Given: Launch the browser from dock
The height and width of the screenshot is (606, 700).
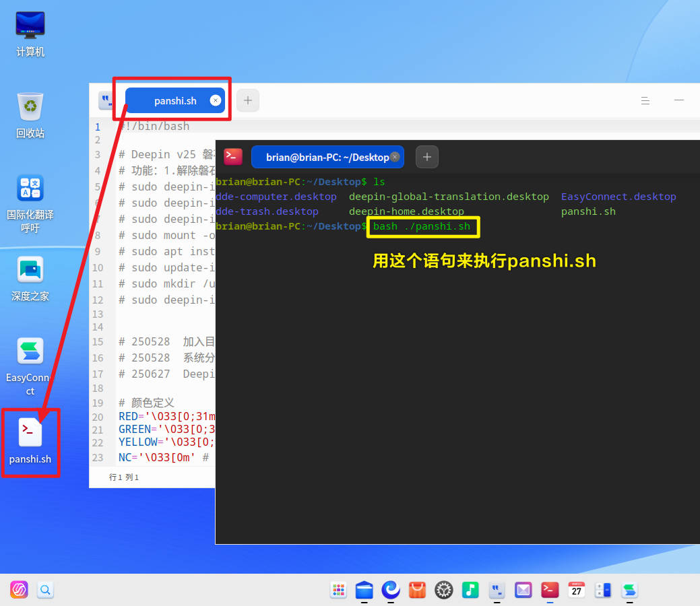Looking at the screenshot, I should pos(391,590).
